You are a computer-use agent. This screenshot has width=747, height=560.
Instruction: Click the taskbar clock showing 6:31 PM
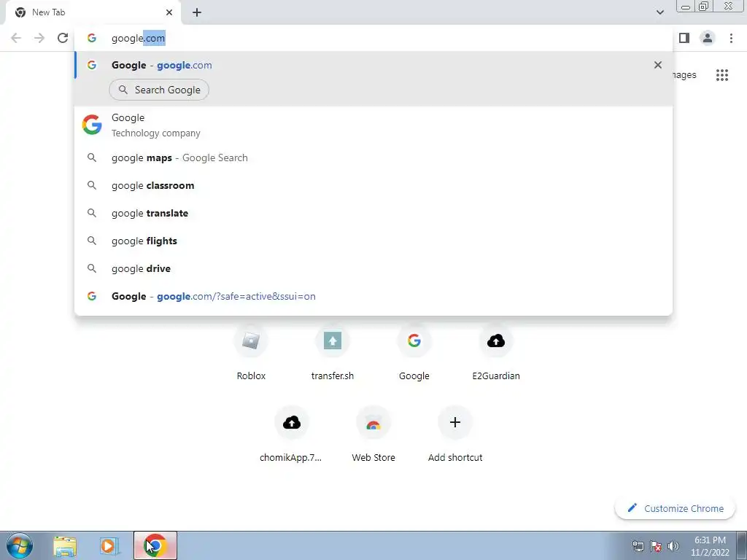pos(710,546)
